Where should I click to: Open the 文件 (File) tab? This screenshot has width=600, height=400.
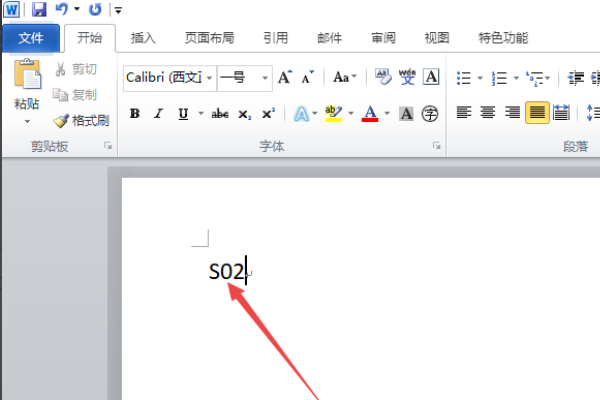pyautogui.click(x=31, y=38)
